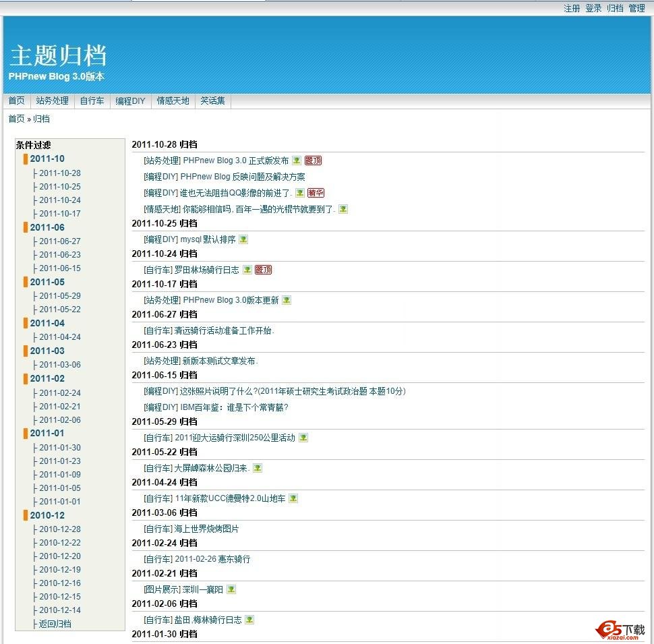Click image icon next to 谁也无法阻挡QQ影像的前进了
Image resolution: width=654 pixels, height=644 pixels.
click(300, 193)
